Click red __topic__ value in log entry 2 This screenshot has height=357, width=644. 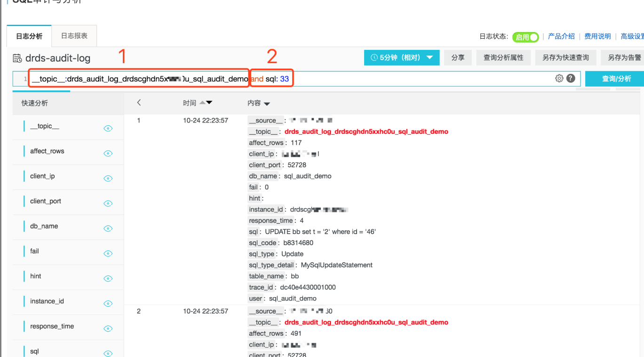(366, 323)
